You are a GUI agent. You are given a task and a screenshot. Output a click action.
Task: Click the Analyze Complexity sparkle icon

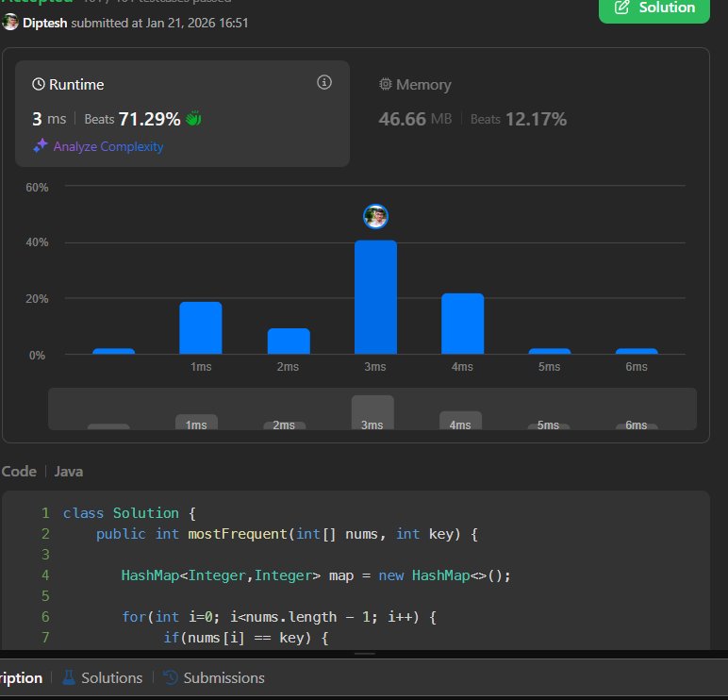[x=41, y=146]
